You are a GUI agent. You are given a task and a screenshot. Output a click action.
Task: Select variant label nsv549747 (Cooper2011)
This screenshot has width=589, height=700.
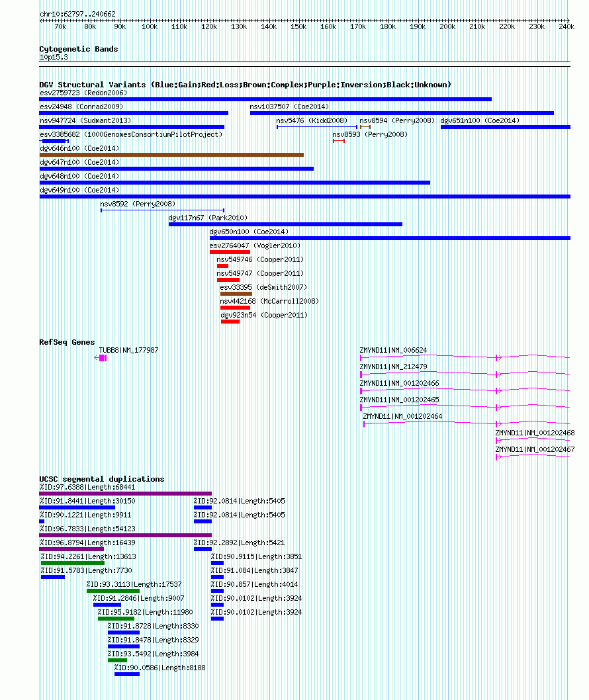260,273
